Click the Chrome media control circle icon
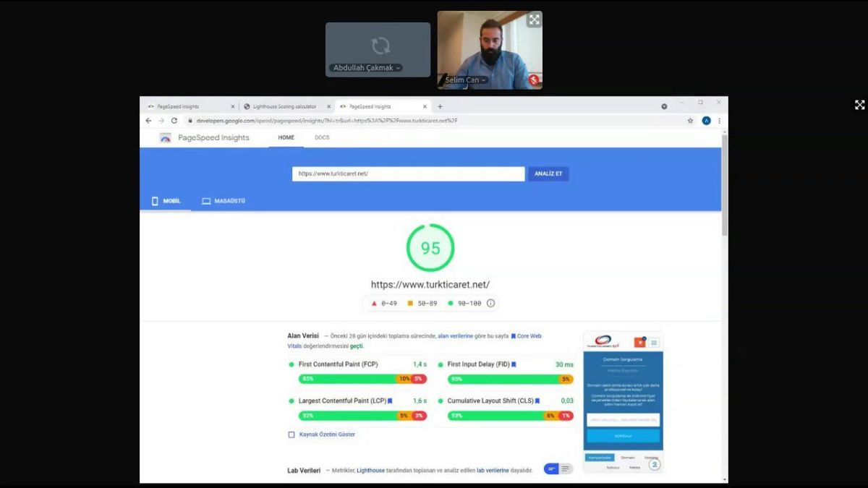The width and height of the screenshot is (868, 488). pyautogui.click(x=664, y=106)
